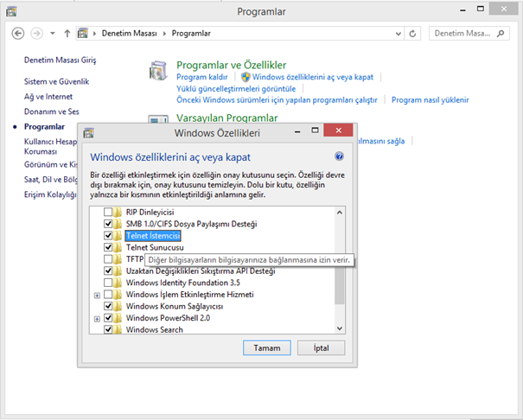Open the address bar history dropdown
Image resolution: width=523 pixels, height=420 pixels.
click(x=398, y=34)
